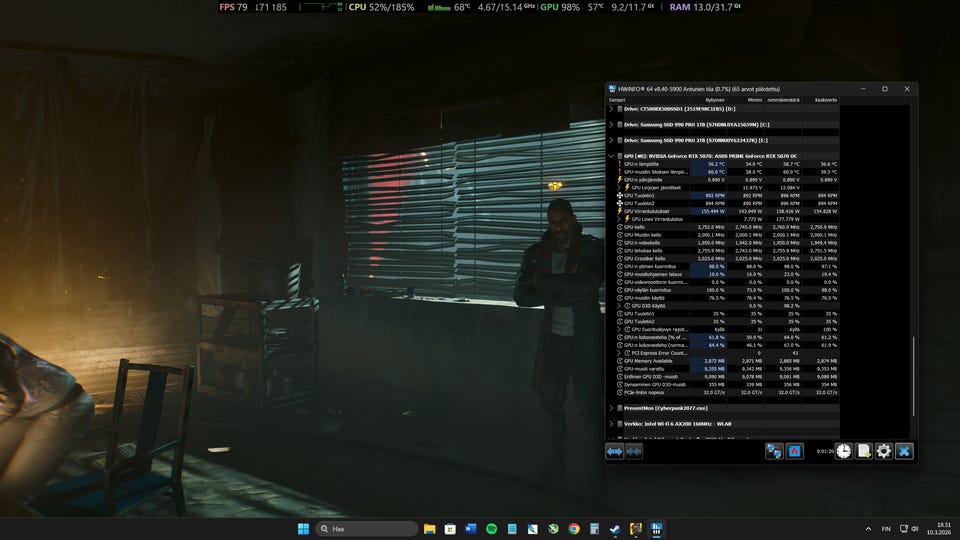
Task: Open Windows Start menu
Action: coord(303,529)
